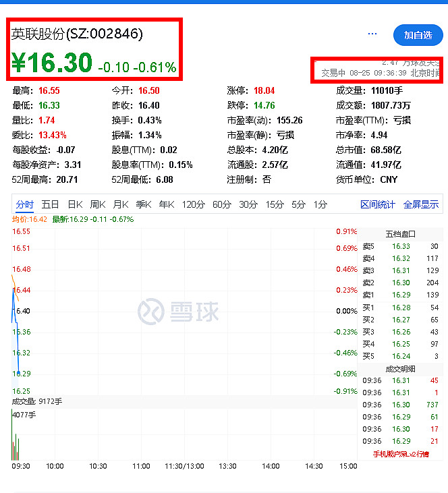
Task: Click stock title 英联股份(SZ:002846)
Action: tap(77, 34)
